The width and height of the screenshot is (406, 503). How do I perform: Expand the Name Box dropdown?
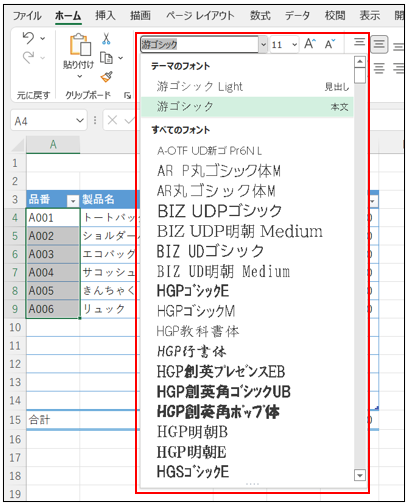pyautogui.click(x=80, y=120)
